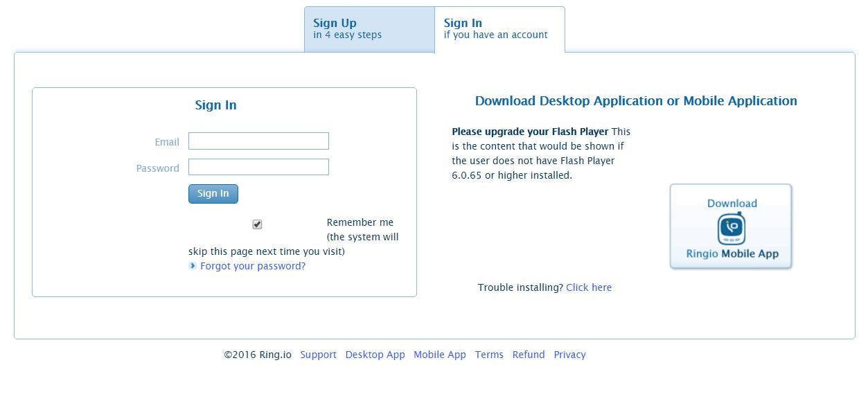Click the 'Download Desktop Application or Mobile Application' heading
This screenshot has width=868, height=401.
(x=636, y=101)
